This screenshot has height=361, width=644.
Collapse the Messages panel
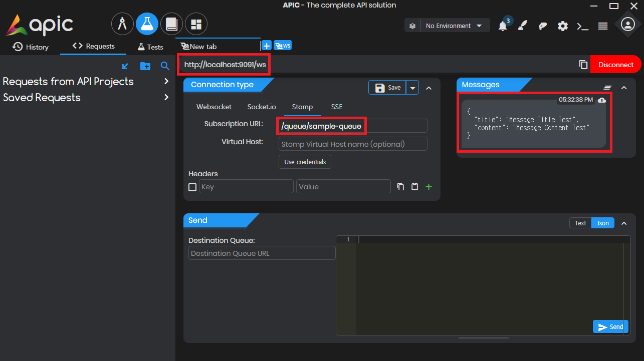624,88
